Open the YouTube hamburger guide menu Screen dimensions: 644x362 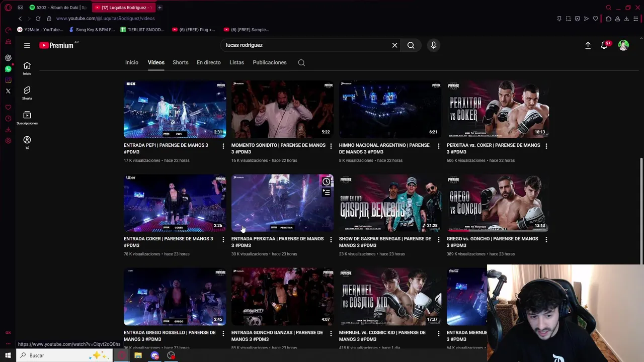click(x=27, y=45)
